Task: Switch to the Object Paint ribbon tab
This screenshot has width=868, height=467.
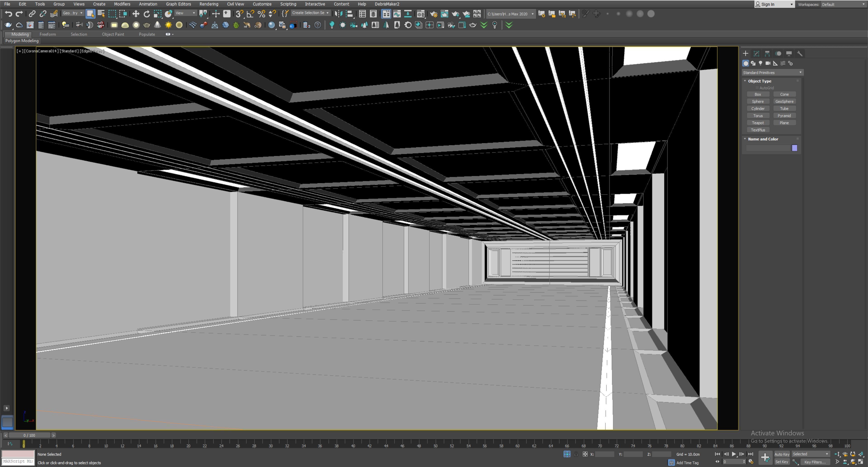Action: 113,34
